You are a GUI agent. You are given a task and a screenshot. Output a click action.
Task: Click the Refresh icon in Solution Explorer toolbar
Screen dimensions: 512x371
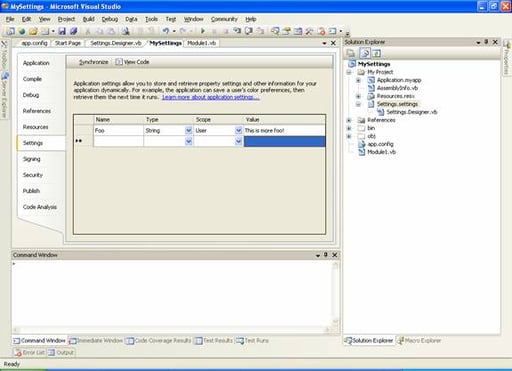coord(377,53)
